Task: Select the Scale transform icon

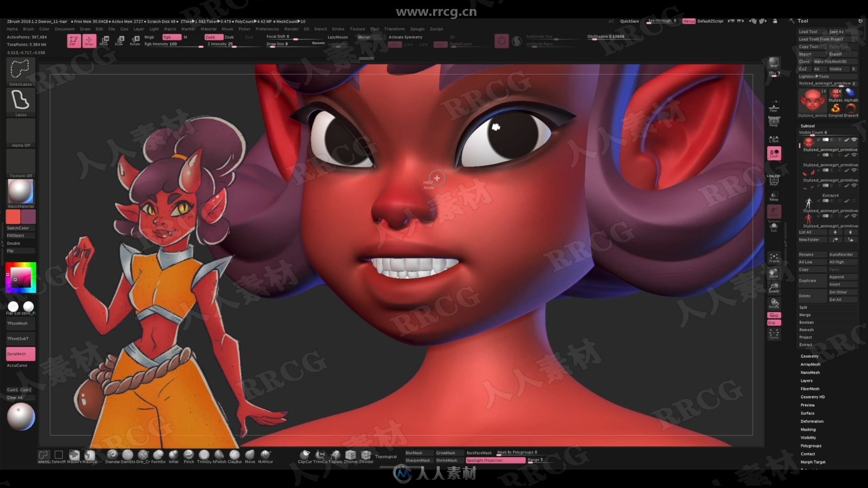Action: pos(119,41)
